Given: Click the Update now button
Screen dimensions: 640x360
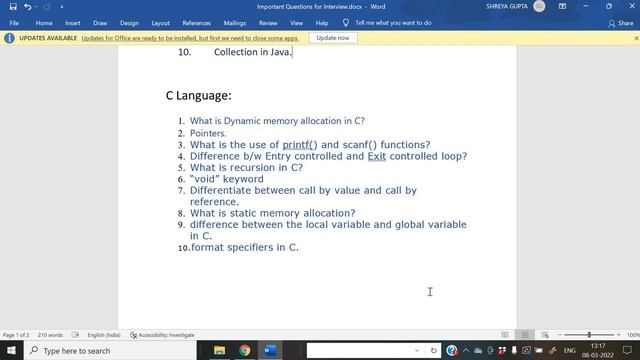Looking at the screenshot, I should pyautogui.click(x=333, y=38).
